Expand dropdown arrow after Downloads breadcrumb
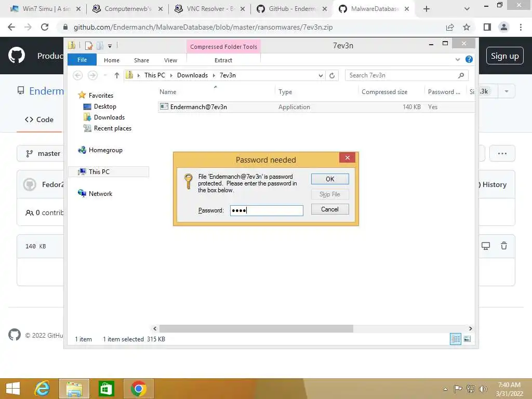This screenshot has height=399, width=532. coord(214,75)
